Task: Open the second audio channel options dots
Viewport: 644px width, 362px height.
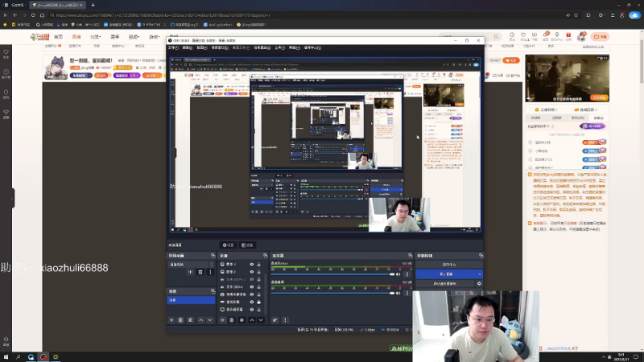Action: click(407, 293)
